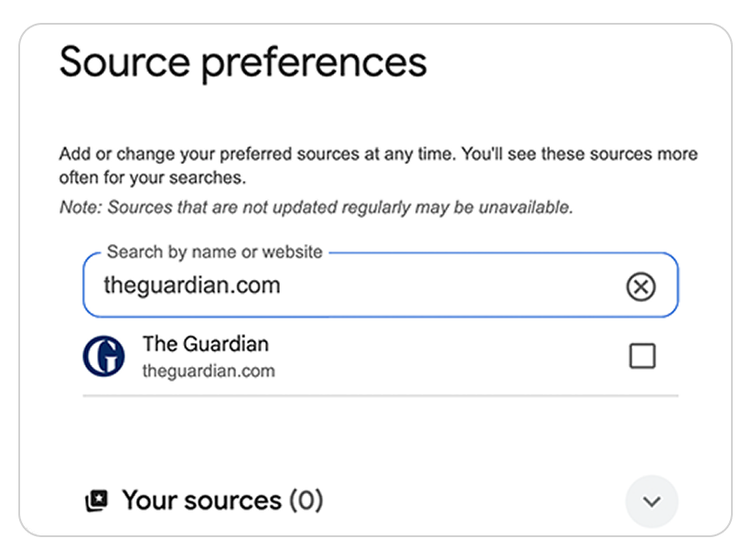This screenshot has height=560, width=752.
Task: Click theguardian.com beneath The Guardian
Action: pos(209,371)
